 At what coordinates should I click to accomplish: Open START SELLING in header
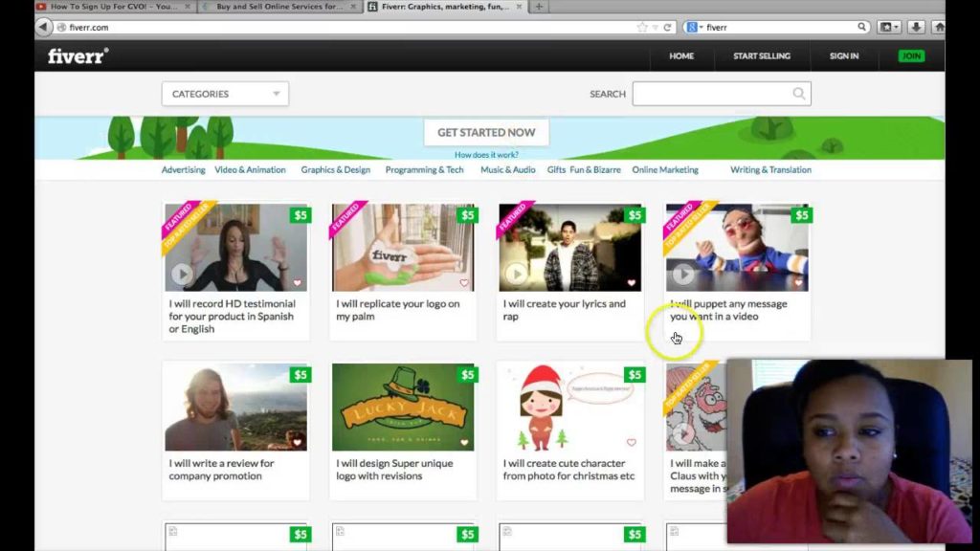(x=761, y=56)
